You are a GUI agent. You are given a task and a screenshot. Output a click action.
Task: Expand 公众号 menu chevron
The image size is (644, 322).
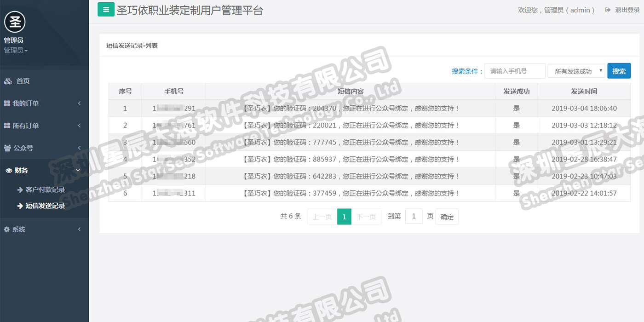pyautogui.click(x=79, y=148)
